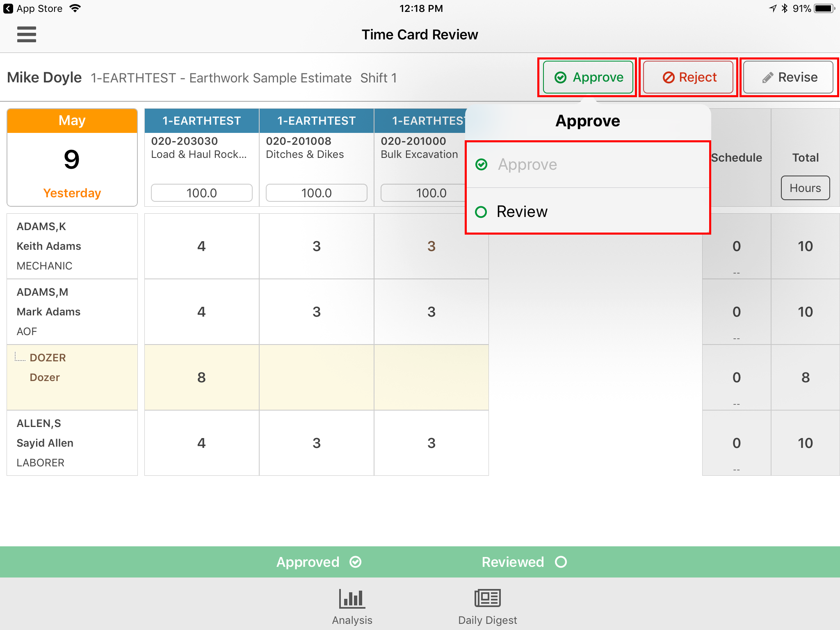Image resolution: width=840 pixels, height=630 pixels.
Task: Toggle the Hours display mode under Total
Action: (805, 188)
